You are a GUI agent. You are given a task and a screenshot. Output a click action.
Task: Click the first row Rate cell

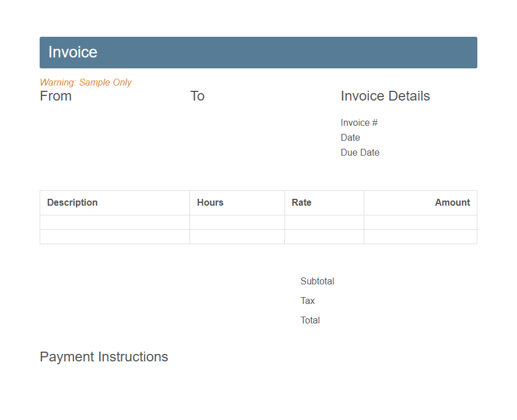[324, 222]
